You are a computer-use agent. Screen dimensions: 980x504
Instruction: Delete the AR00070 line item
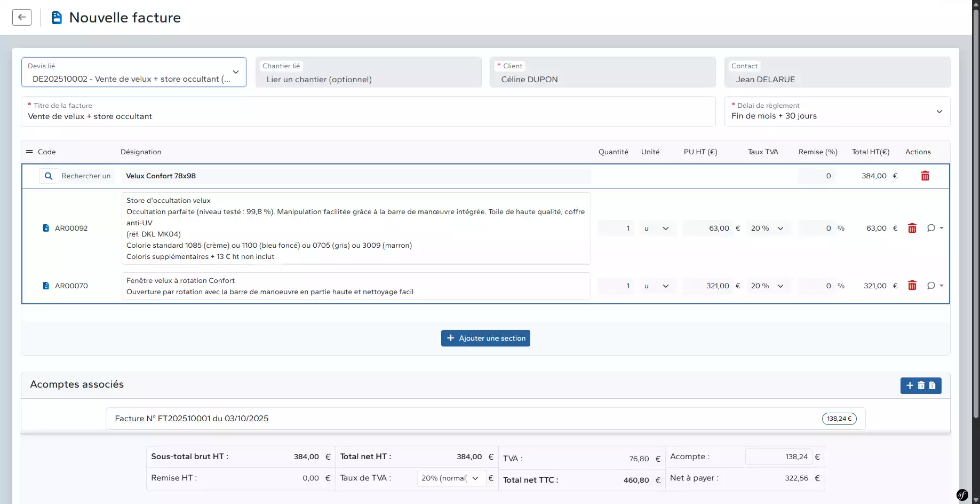pyautogui.click(x=912, y=286)
